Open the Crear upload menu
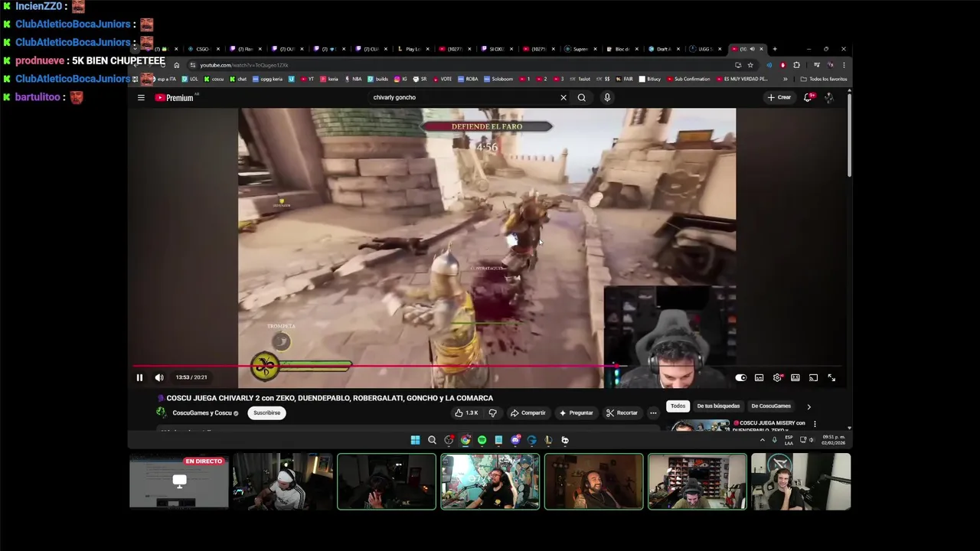 [779, 97]
